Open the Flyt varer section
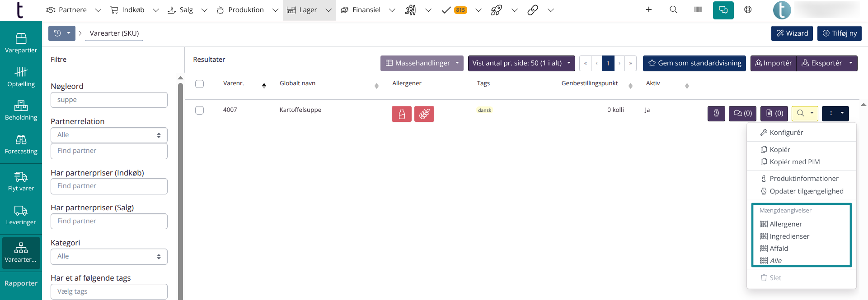 coord(21,181)
